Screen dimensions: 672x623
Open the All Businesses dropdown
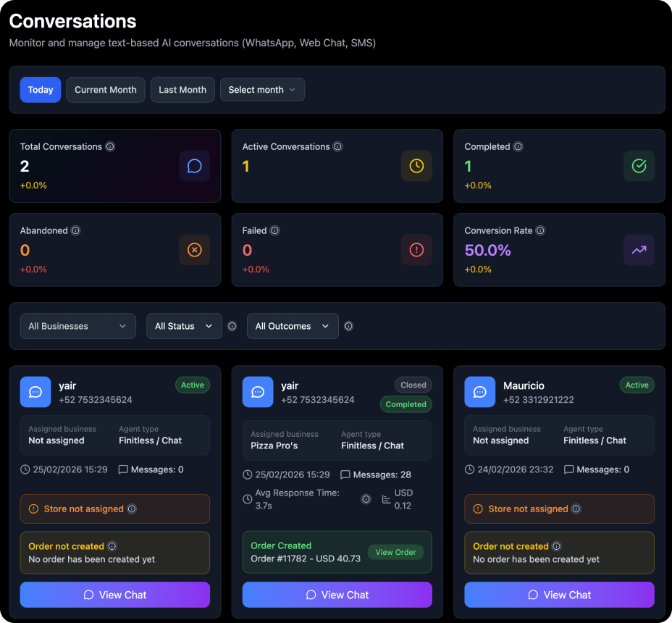77,326
